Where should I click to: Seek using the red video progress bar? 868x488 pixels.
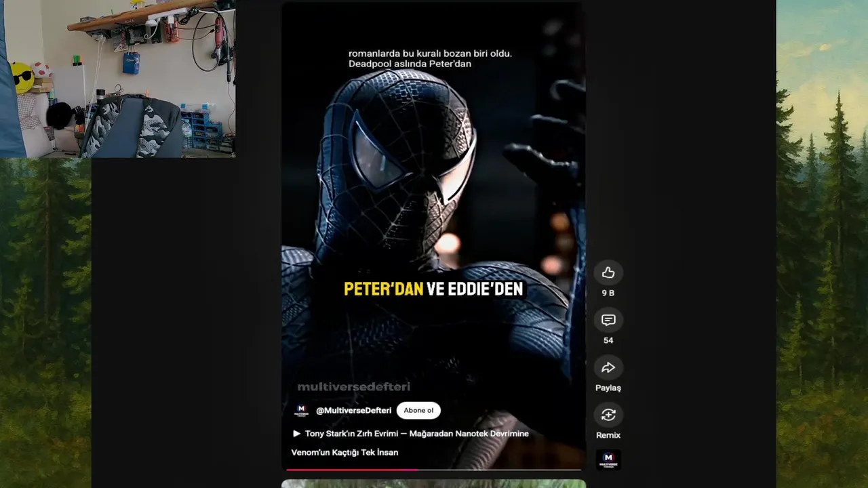point(433,469)
